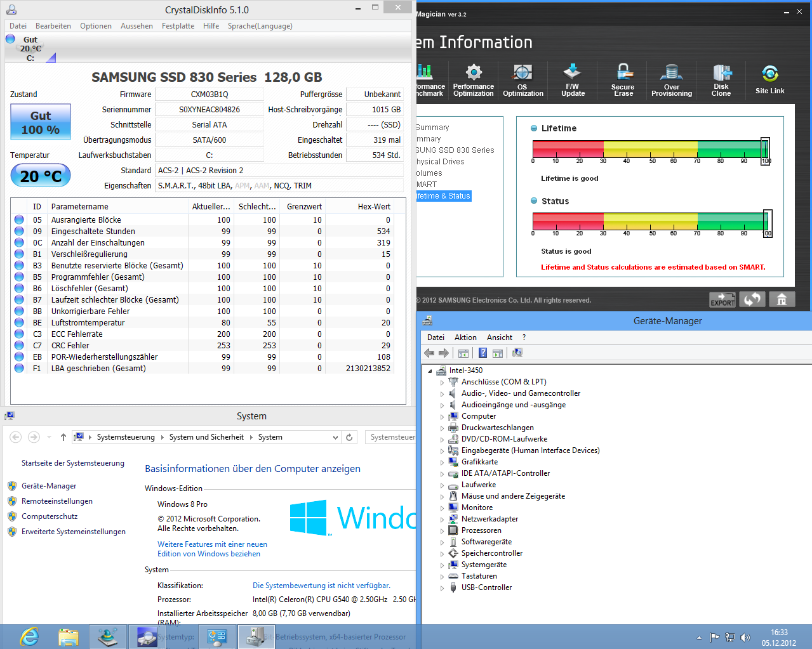
Task: Click Die Systembewertung ist nicht verfügbar link
Action: click(x=321, y=586)
